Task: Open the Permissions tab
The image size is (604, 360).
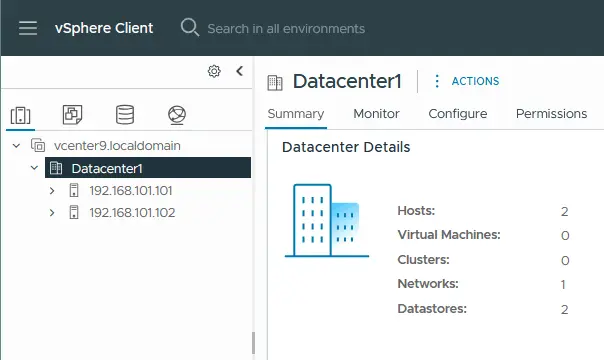Action: coord(552,114)
